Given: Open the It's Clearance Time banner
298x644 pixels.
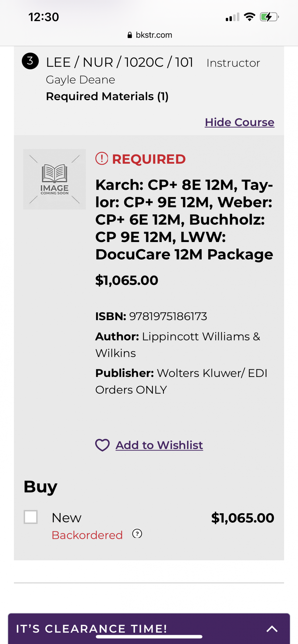Looking at the screenshot, I should click(91, 628).
